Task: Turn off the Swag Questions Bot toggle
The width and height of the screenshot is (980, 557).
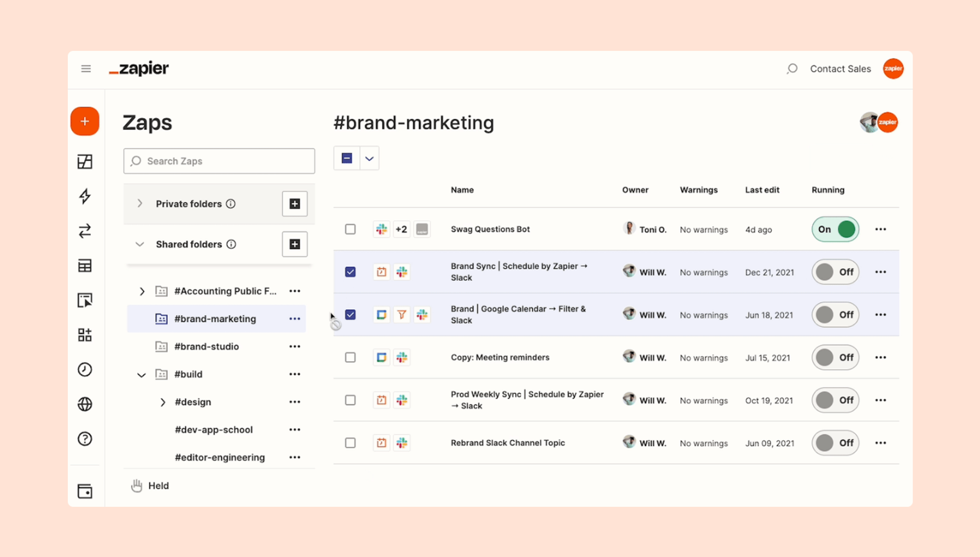Action: 835,230
